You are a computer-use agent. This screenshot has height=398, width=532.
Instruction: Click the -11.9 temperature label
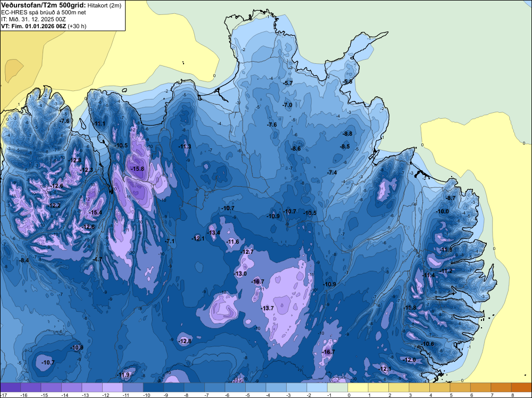coord(123,375)
